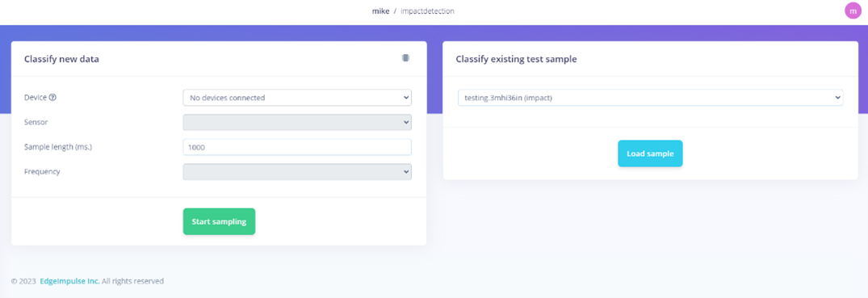868x298 pixels.
Task: Click the Sensor label text
Action: (36, 122)
